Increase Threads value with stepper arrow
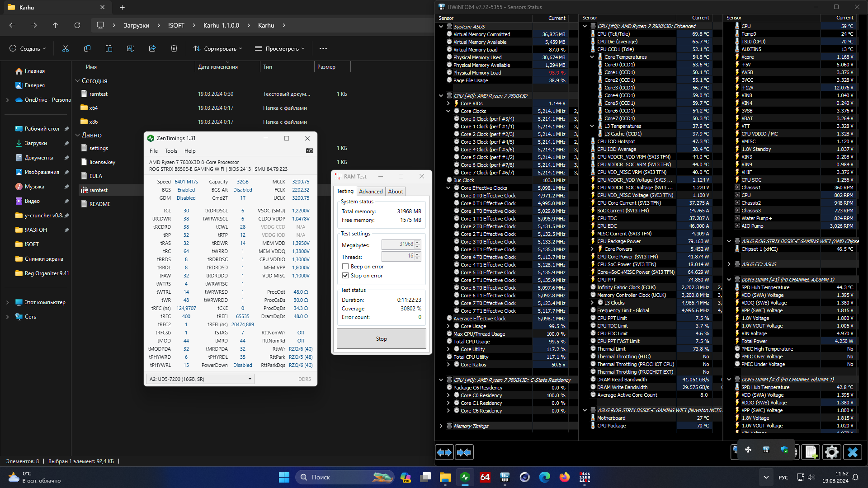This screenshot has height=488, width=868. tap(417, 254)
